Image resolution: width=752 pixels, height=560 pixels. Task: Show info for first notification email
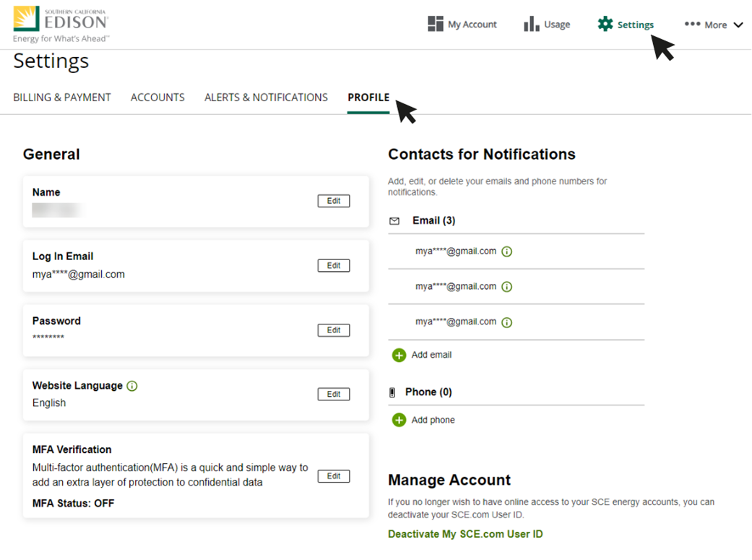[506, 251]
